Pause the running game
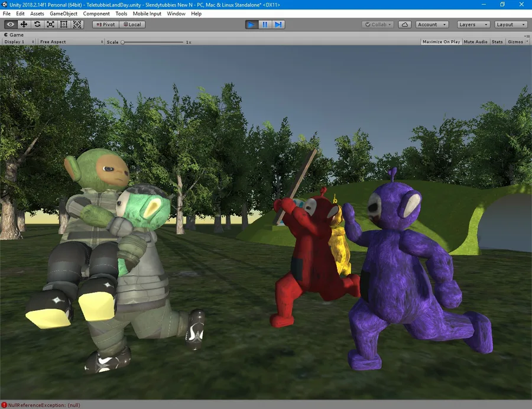The image size is (532, 409). (265, 24)
